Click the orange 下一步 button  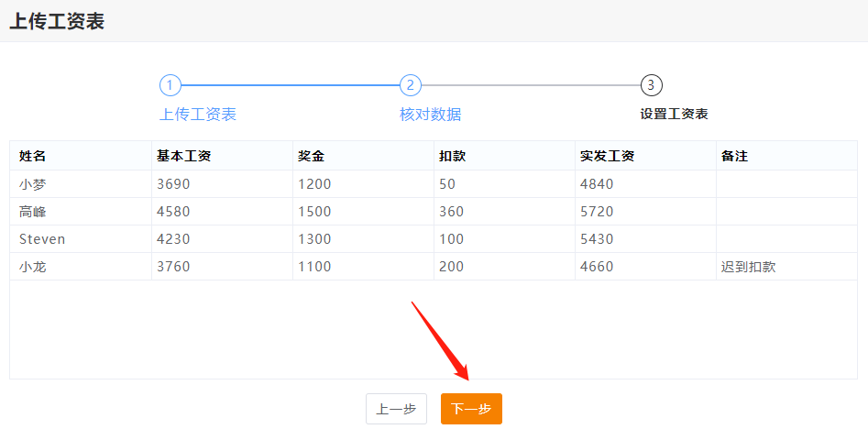click(471, 409)
